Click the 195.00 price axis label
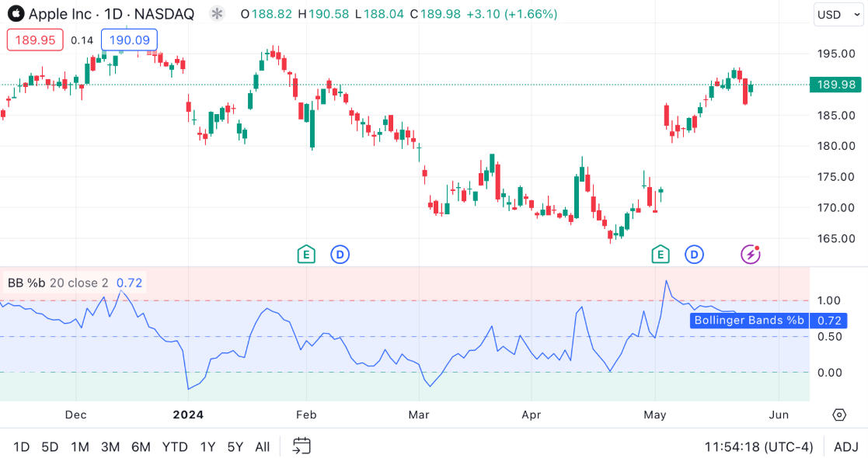 pos(836,54)
